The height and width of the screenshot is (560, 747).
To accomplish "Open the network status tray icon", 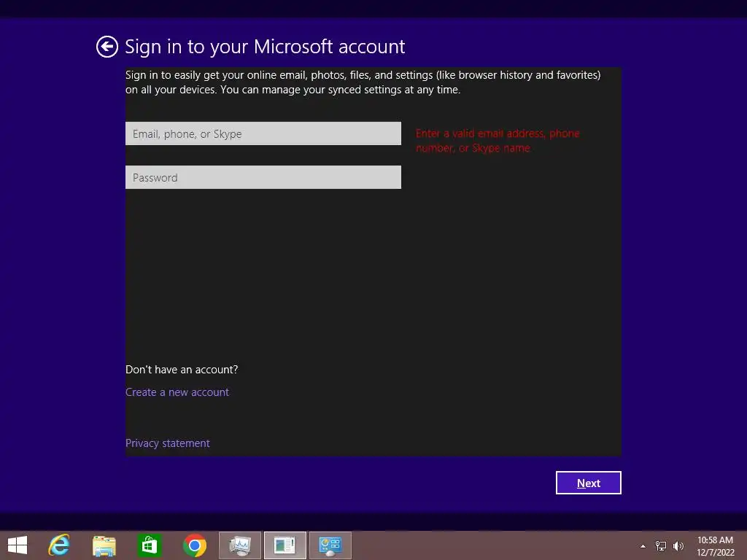I will [661, 545].
